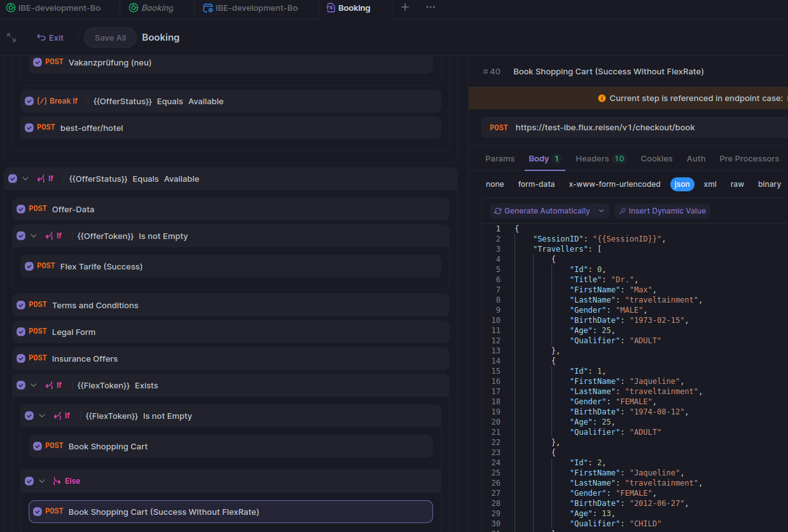This screenshot has height=532, width=788.
Task: Click the branch icon of If OfferToken
Action: (49, 236)
